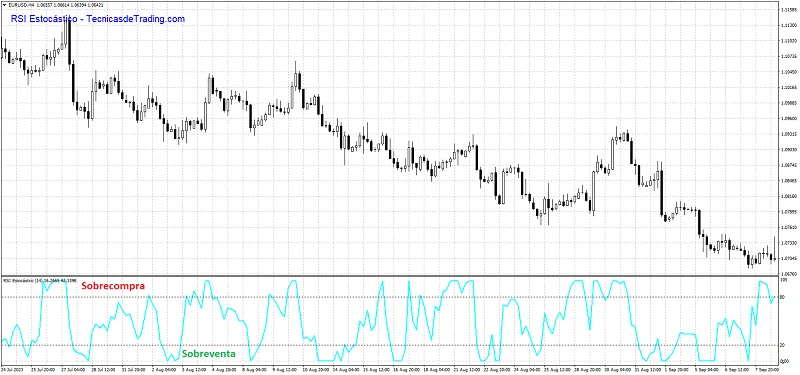Viewport: 800px width, 375px height.
Task: Click the 1.07895 price axis label
Action: click(788, 212)
